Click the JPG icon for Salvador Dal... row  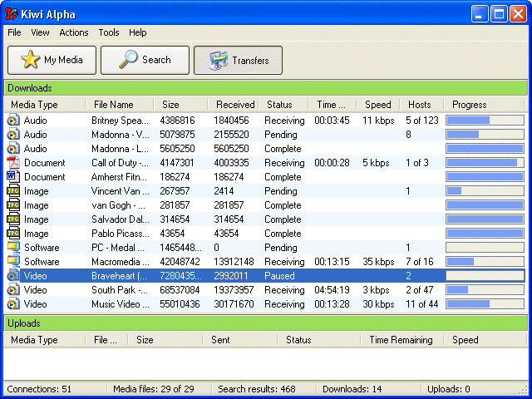(13, 219)
